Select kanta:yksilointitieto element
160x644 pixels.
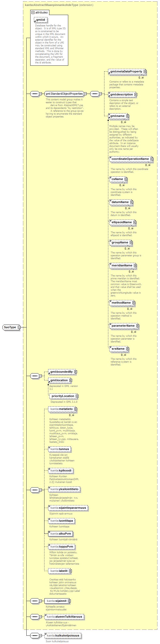coord(64,489)
